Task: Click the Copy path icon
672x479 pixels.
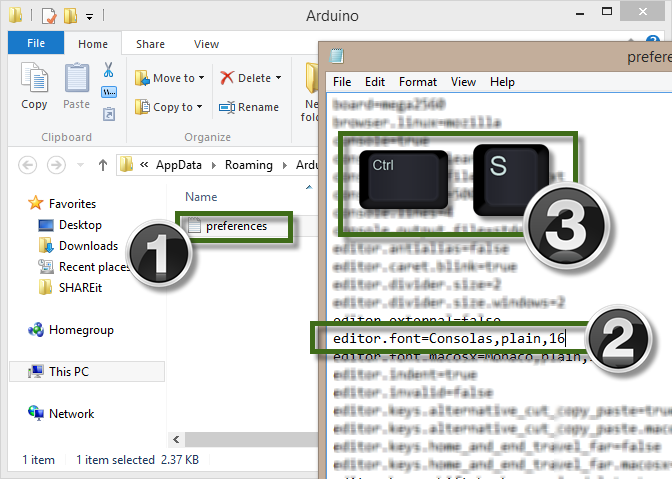Action: click(108, 92)
